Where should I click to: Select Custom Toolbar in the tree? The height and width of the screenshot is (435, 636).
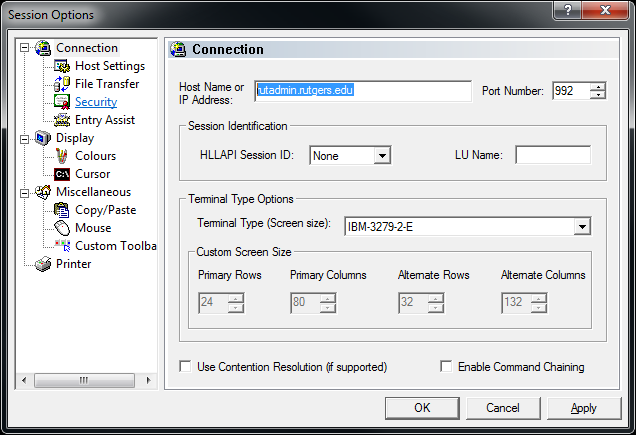(x=115, y=246)
